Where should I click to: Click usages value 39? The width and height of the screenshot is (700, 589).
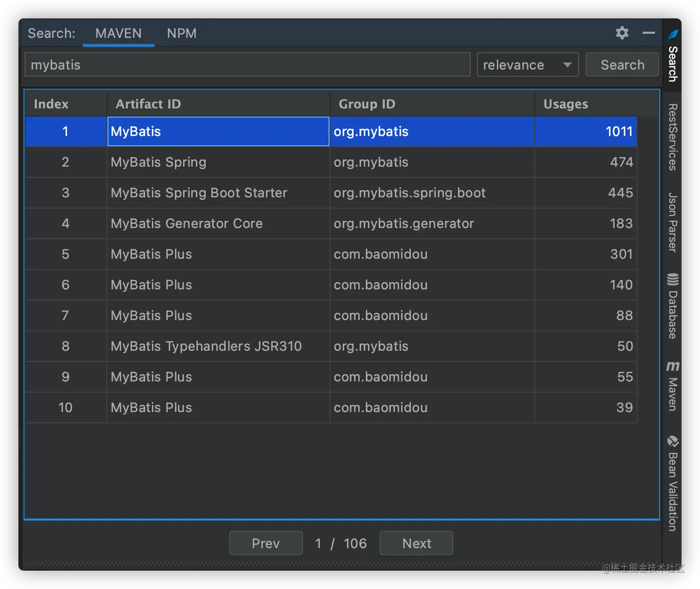(586, 407)
